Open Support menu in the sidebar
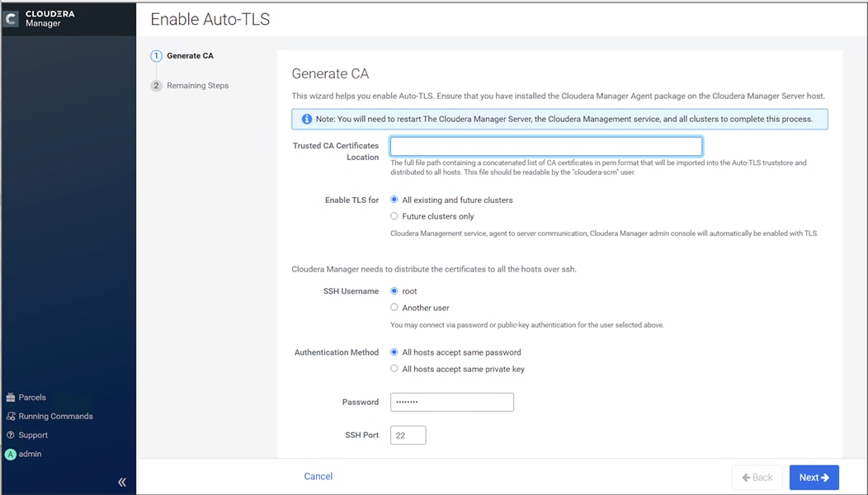Viewport: 868px width, 495px height. pos(33,436)
